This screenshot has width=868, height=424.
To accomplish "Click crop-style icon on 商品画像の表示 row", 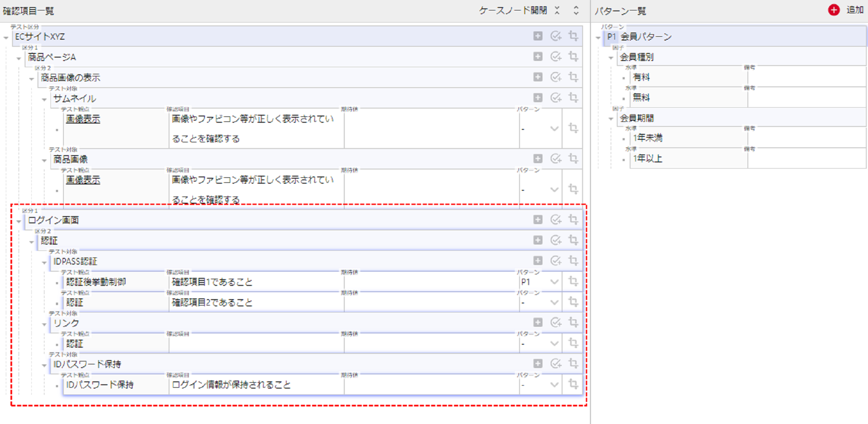I will click(573, 77).
